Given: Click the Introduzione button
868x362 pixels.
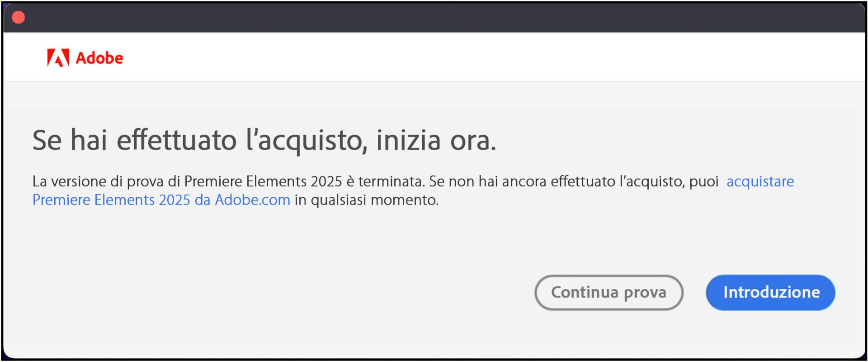Looking at the screenshot, I should click(x=770, y=292).
